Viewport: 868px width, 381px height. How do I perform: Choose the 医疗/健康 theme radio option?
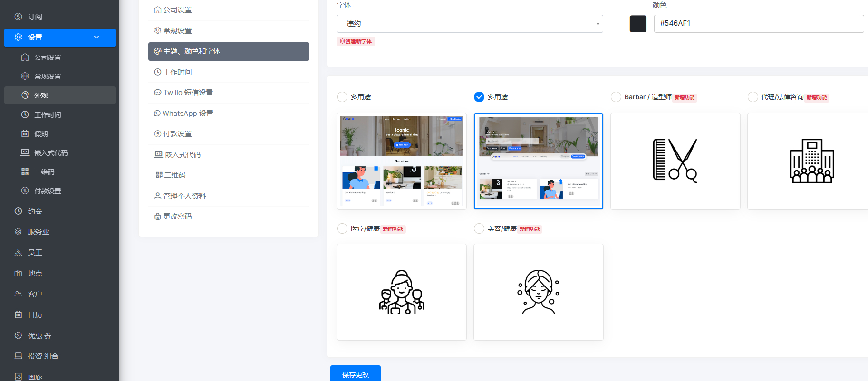tap(342, 229)
